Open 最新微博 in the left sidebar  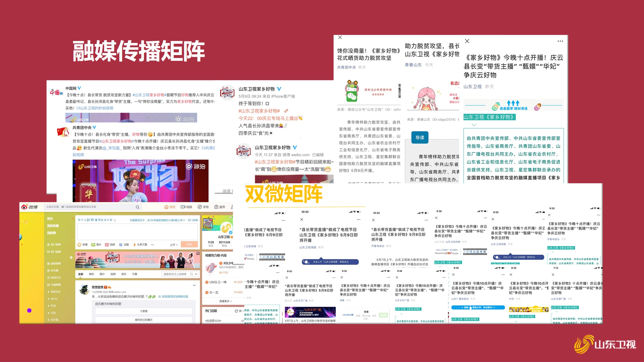pos(54,263)
